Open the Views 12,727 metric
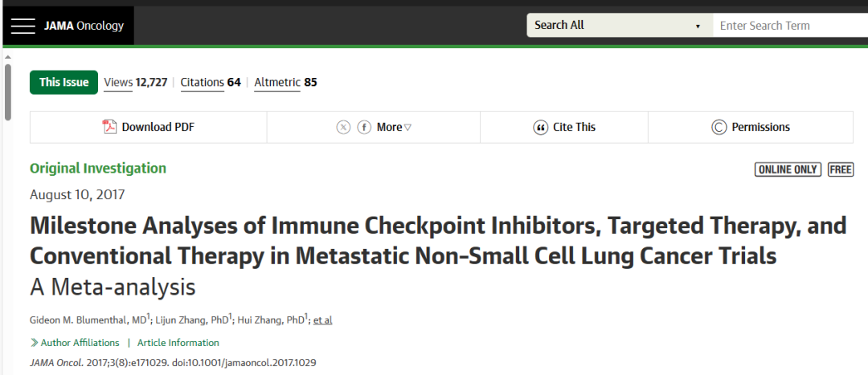This screenshot has height=375, width=868. [x=135, y=82]
